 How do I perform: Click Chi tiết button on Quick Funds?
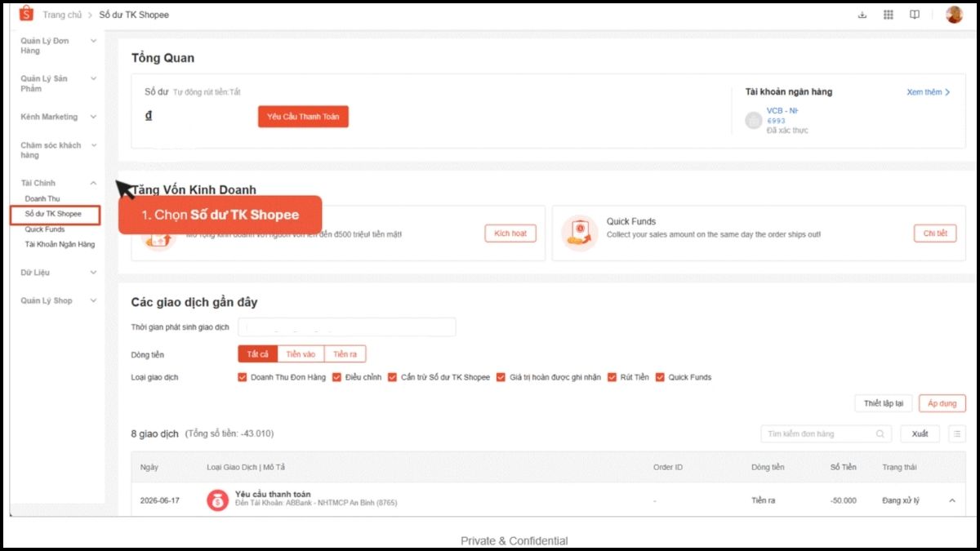click(x=935, y=233)
